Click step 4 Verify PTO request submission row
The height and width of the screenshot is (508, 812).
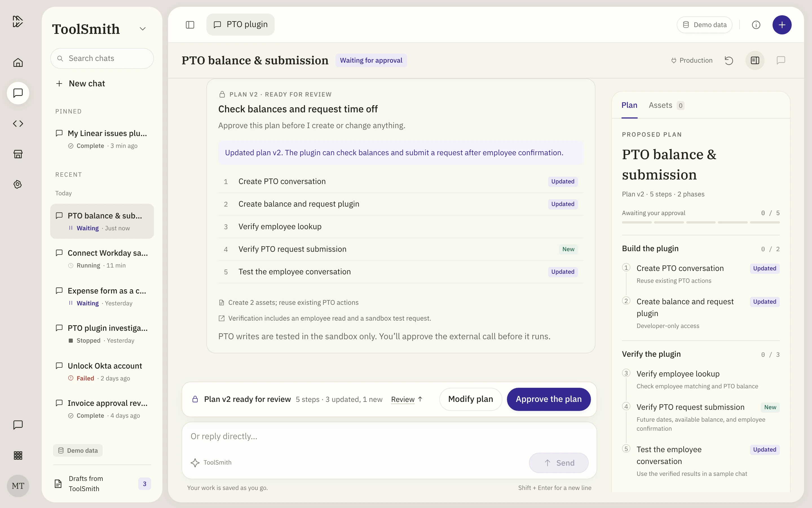tap(401, 249)
